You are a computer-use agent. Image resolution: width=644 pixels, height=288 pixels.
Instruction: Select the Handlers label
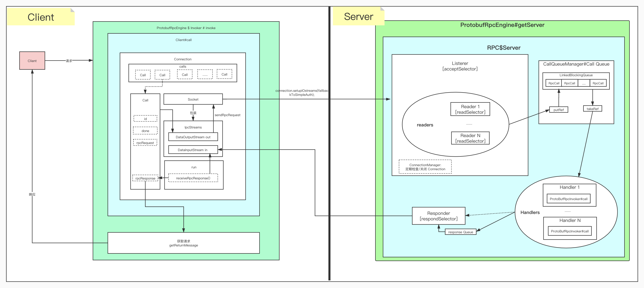click(530, 212)
